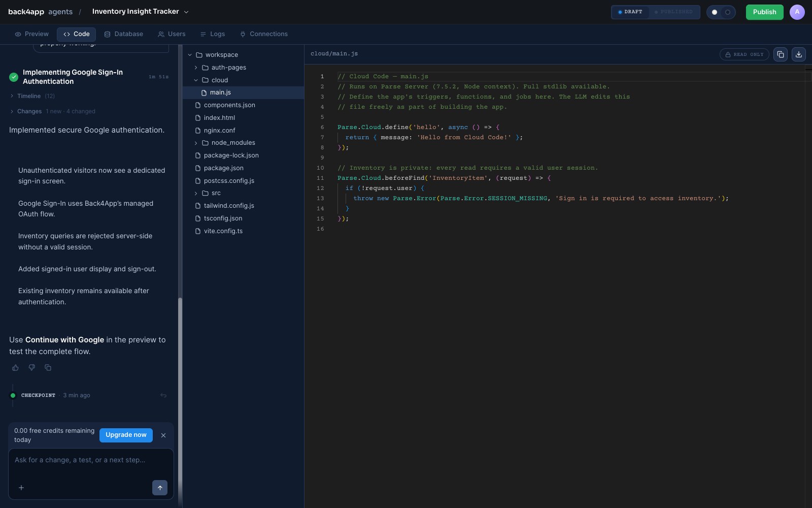The image size is (812, 508).
Task: Switch to Published mode
Action: click(x=673, y=12)
